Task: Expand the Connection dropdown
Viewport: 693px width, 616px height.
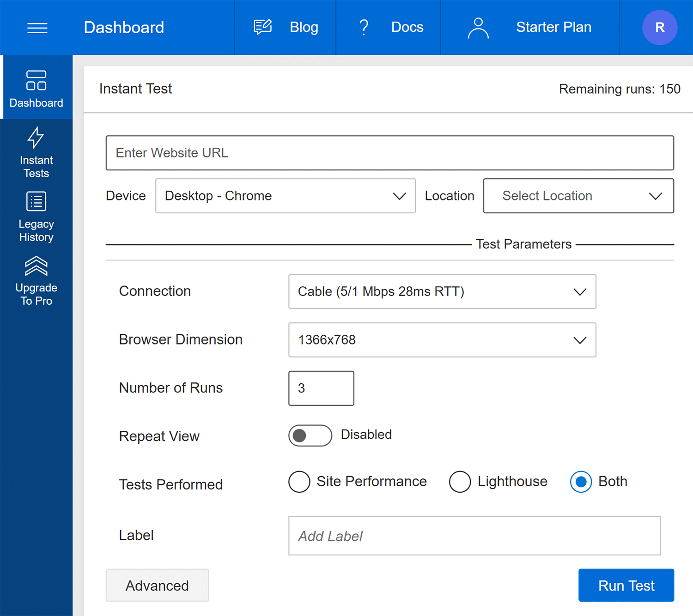Action: tap(442, 291)
